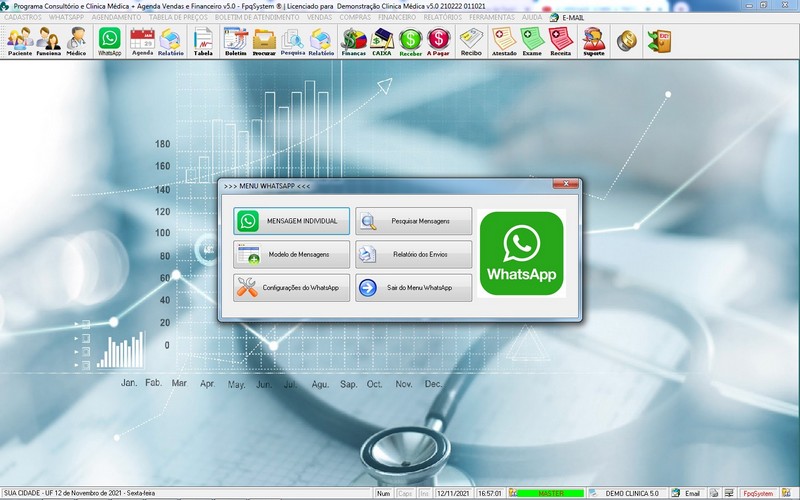
Task: Click the Relatório dos Envios button
Action: pos(414,254)
